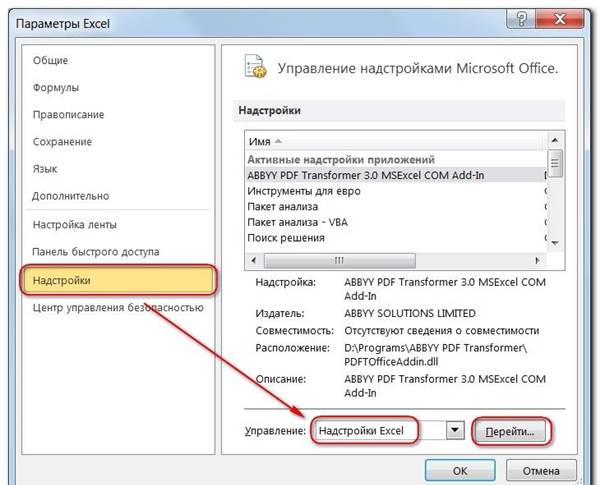
Task: Click the horizontal scrollbar thumb
Action: 340,261
